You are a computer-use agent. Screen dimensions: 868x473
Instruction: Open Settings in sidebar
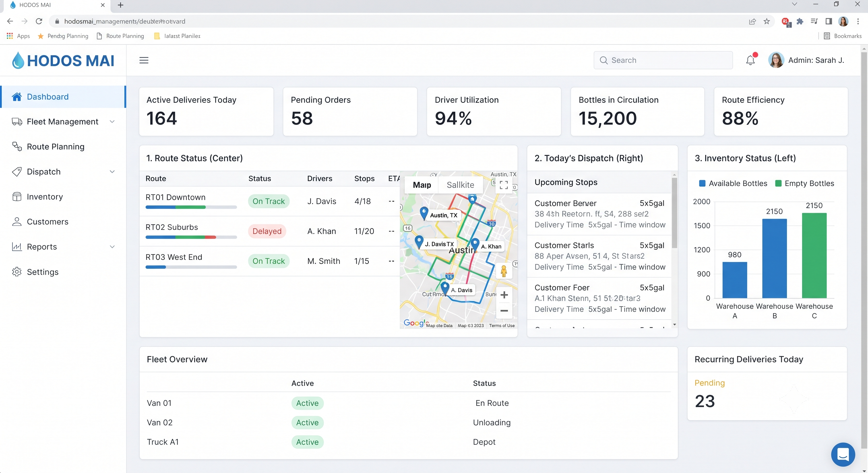[63, 272]
